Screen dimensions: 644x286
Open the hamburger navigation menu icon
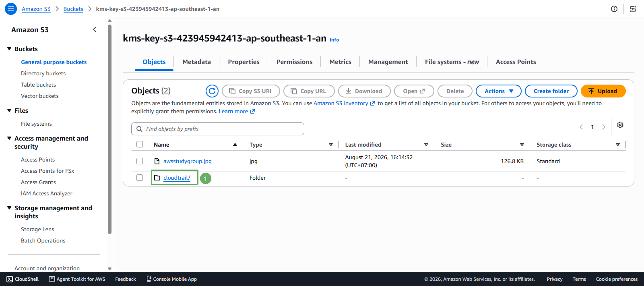[x=11, y=8]
